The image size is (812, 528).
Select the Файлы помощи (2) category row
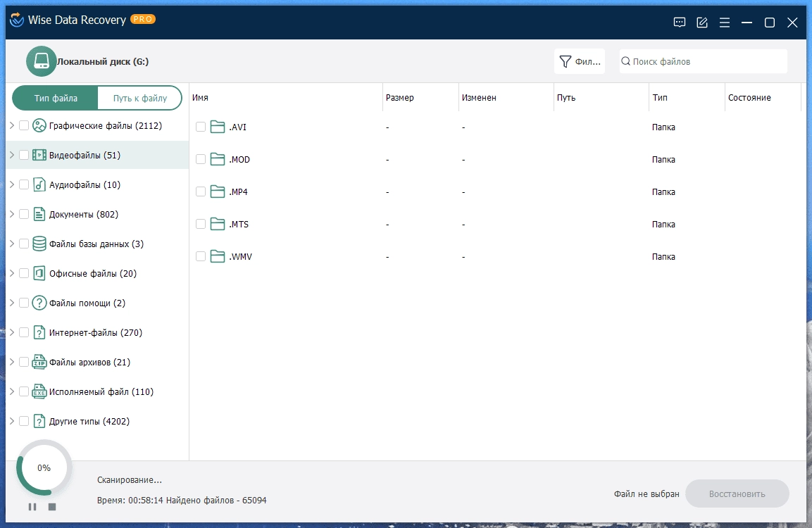click(x=97, y=303)
